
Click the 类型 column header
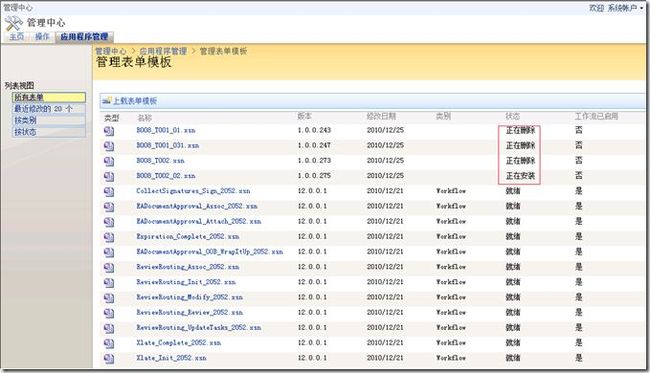coord(111,118)
